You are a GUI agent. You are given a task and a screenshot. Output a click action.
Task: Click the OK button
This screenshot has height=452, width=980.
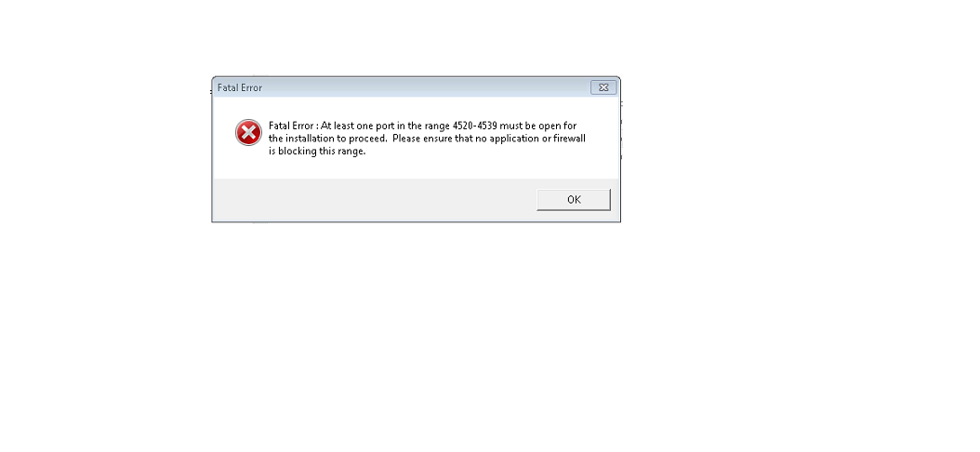point(573,199)
